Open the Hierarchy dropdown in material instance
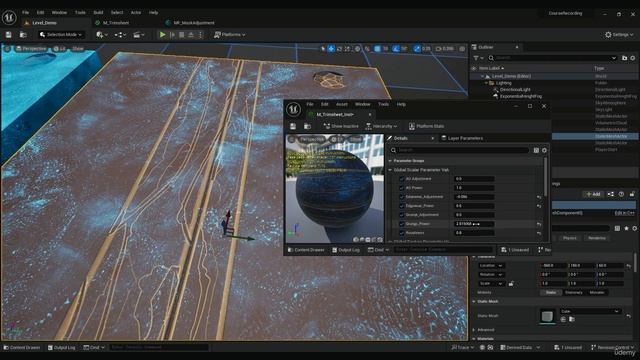The width and height of the screenshot is (640, 360). click(381, 126)
